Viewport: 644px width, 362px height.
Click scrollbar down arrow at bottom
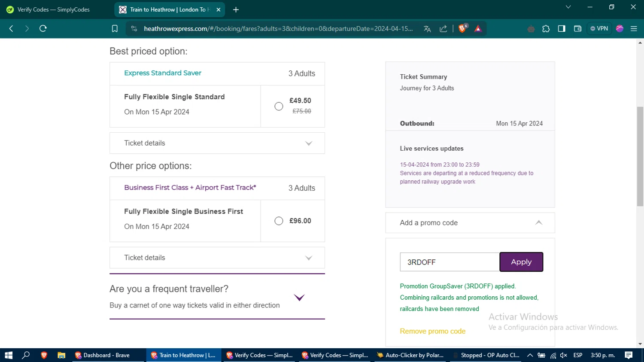[640, 344]
